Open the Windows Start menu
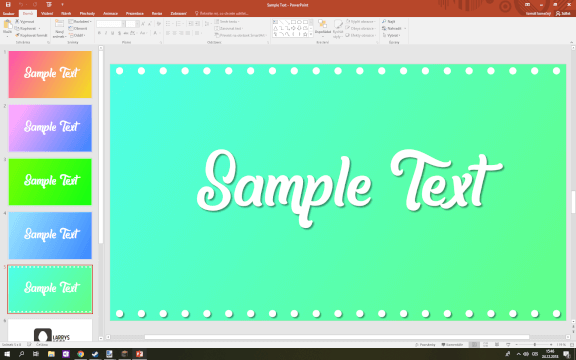576x360 pixels. (x=7, y=354)
